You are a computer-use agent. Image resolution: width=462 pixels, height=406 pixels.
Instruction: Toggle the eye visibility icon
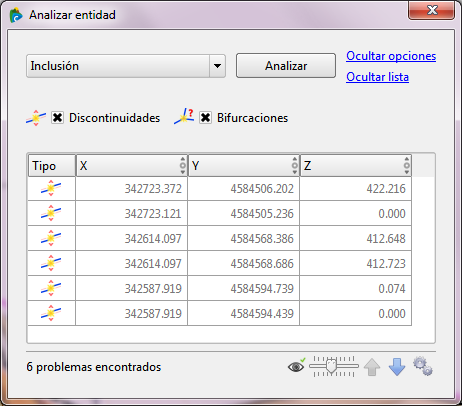point(296,367)
